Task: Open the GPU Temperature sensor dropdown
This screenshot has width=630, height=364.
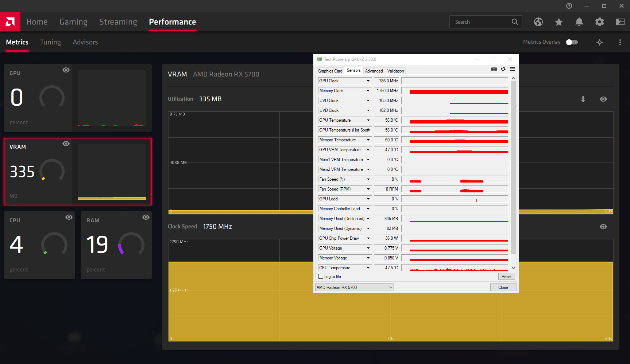Action: [x=368, y=120]
